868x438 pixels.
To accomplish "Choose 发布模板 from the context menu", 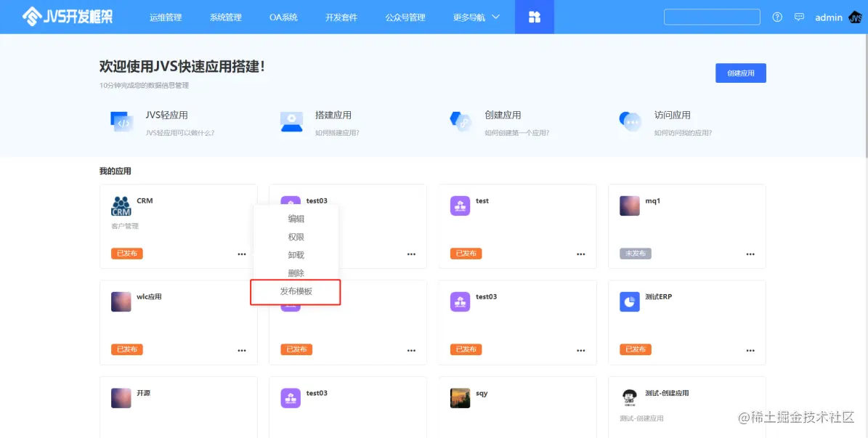I will tap(296, 291).
